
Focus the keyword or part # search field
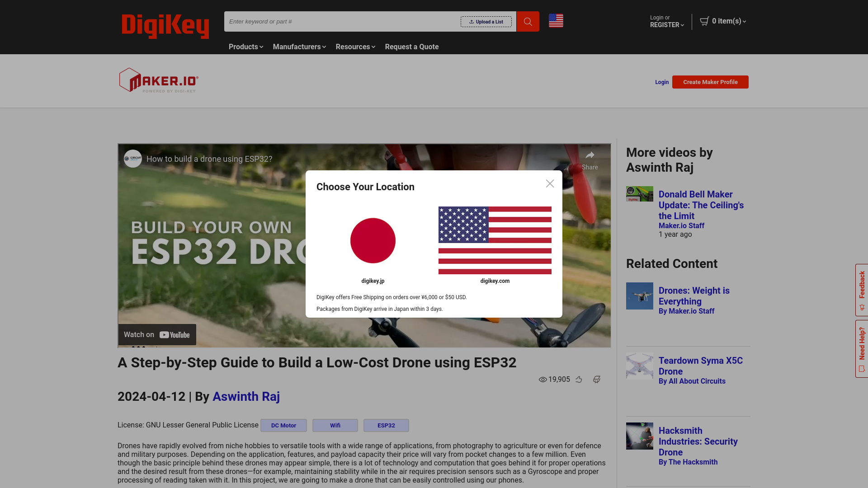343,22
